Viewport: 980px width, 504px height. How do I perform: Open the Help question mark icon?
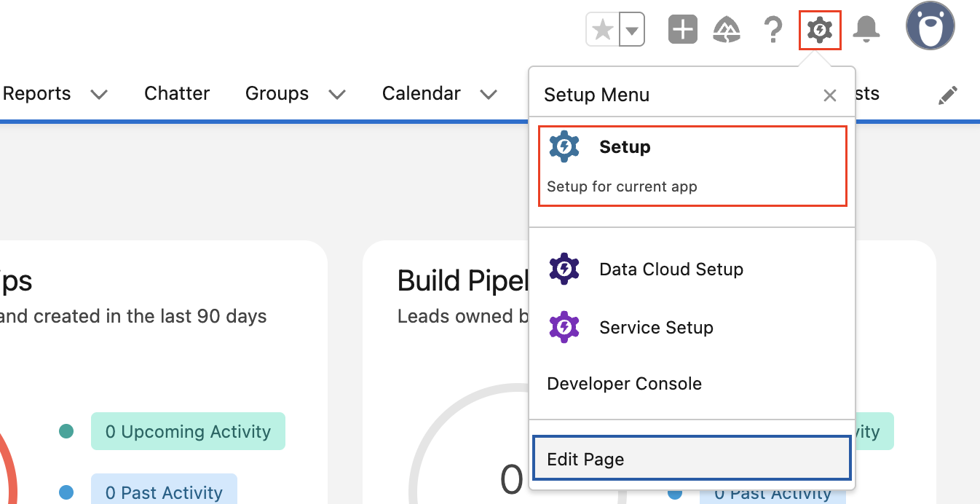coord(772,30)
